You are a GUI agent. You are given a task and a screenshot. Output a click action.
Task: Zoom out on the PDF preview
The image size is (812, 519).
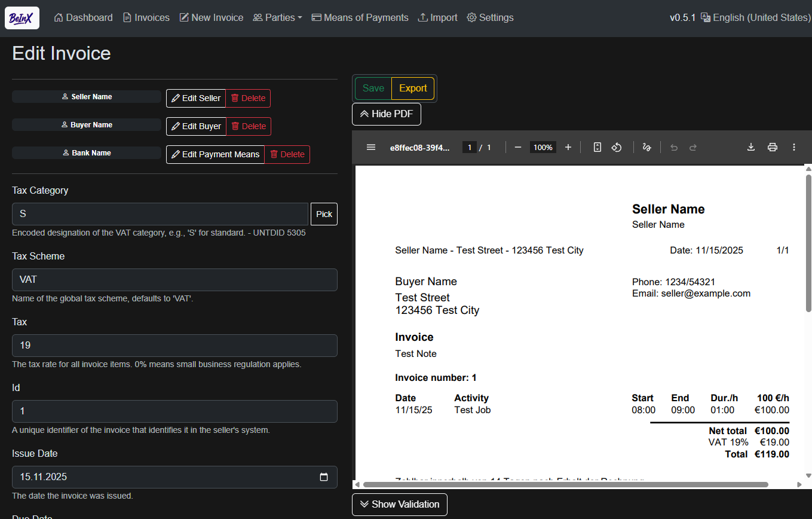517,147
